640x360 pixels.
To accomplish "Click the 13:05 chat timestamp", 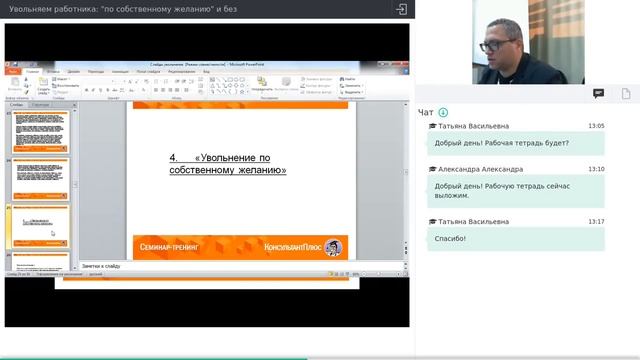I will (x=596, y=126).
